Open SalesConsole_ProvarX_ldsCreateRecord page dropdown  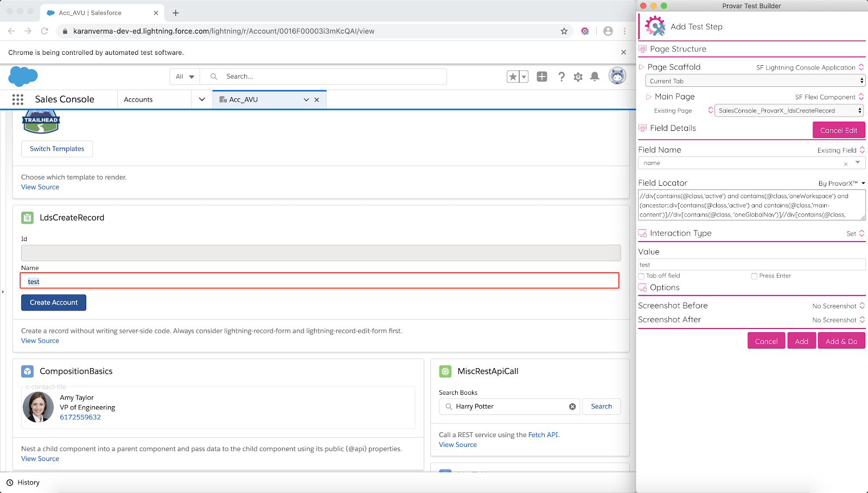[789, 110]
